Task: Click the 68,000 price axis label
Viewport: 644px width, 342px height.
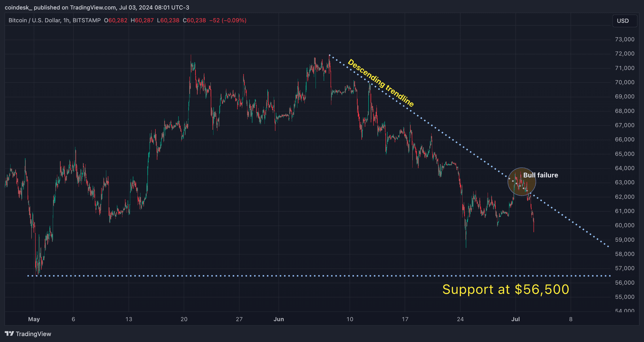Action: [625, 111]
